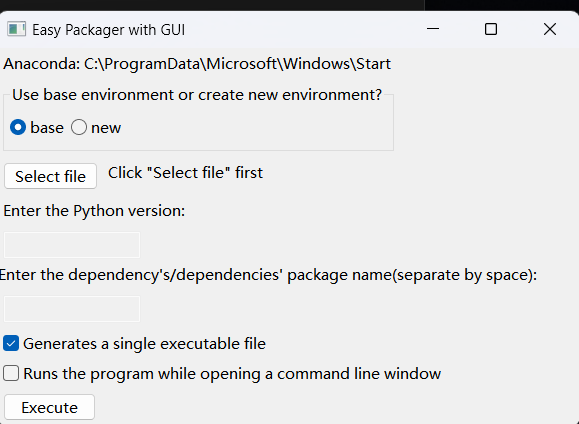Close the Easy Packager window

tap(550, 29)
